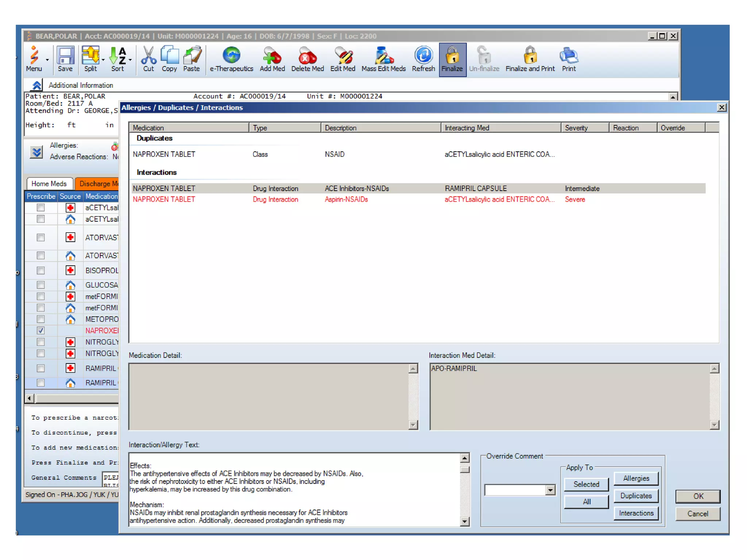Collapse the Additional Information section
The height and width of the screenshot is (560, 747).
(36, 85)
